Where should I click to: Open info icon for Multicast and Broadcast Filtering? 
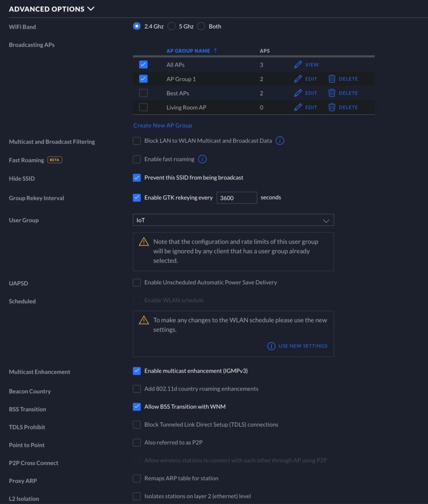(280, 141)
